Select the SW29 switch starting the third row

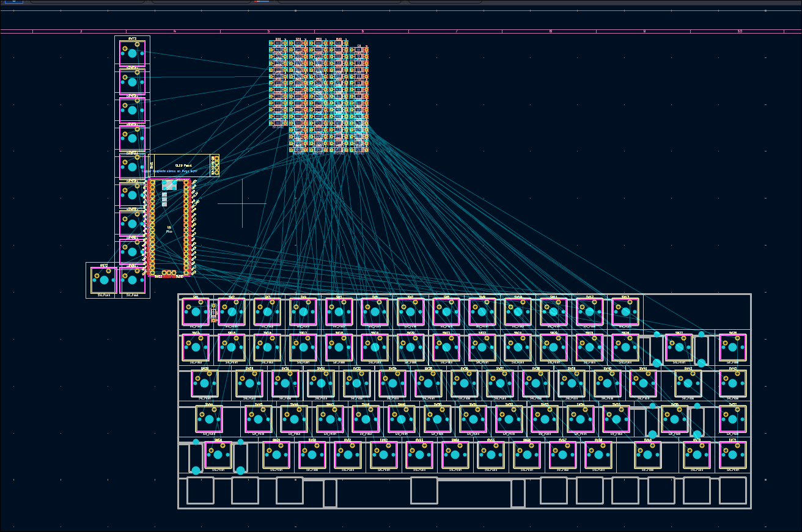tap(205, 384)
